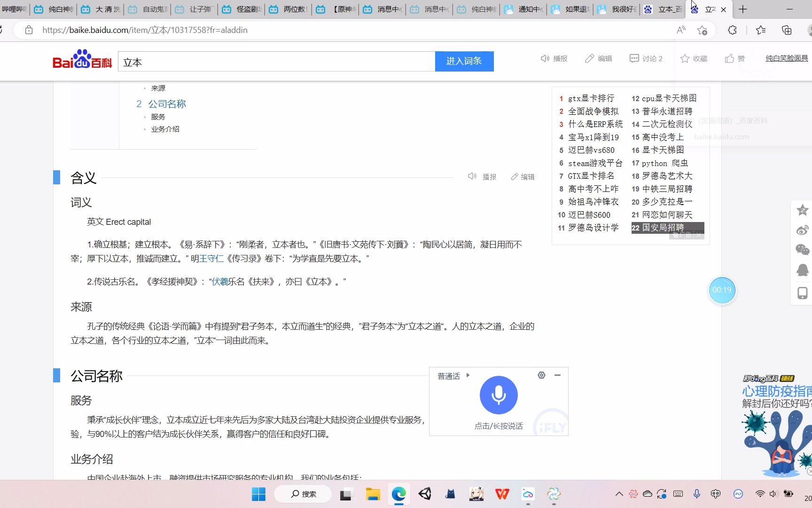
Task: Open 讨论 2 discussion
Action: (x=646, y=58)
